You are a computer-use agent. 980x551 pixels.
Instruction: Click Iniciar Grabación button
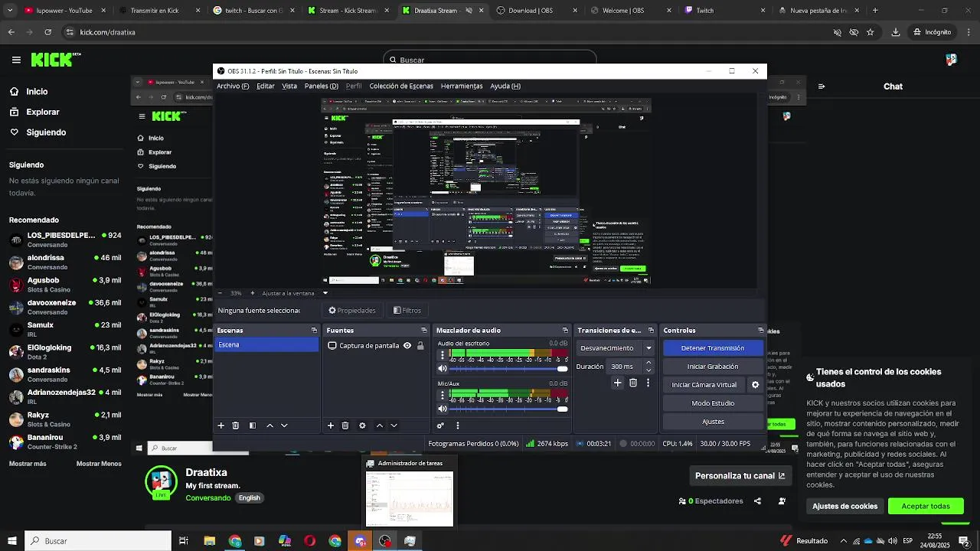712,367
